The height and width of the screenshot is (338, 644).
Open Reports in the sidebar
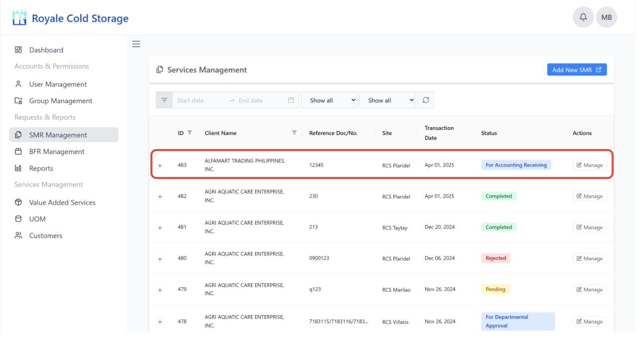click(x=64, y=169)
